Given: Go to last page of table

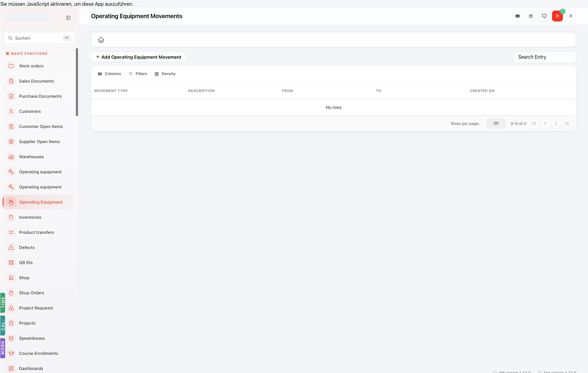Looking at the screenshot, I should click(x=567, y=123).
